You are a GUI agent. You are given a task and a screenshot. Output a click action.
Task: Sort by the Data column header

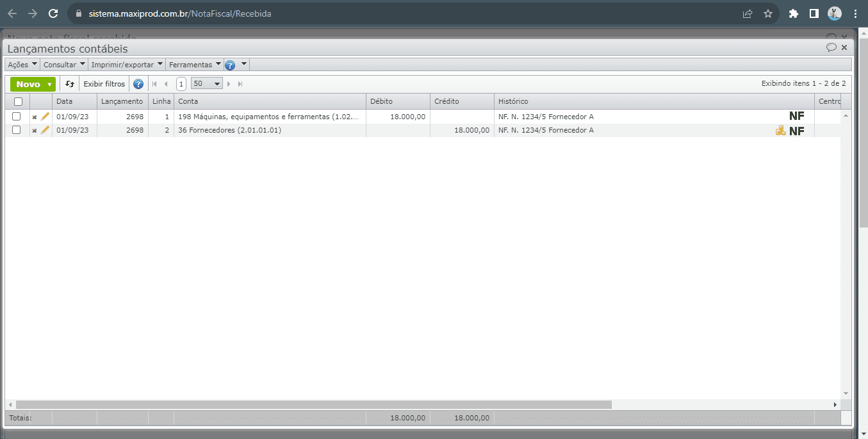pos(74,101)
